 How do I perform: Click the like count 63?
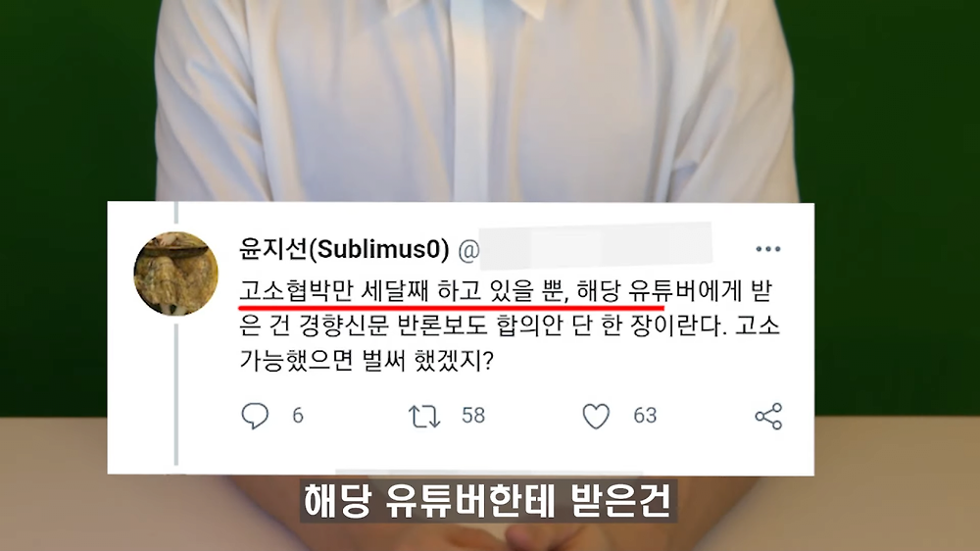(x=645, y=416)
